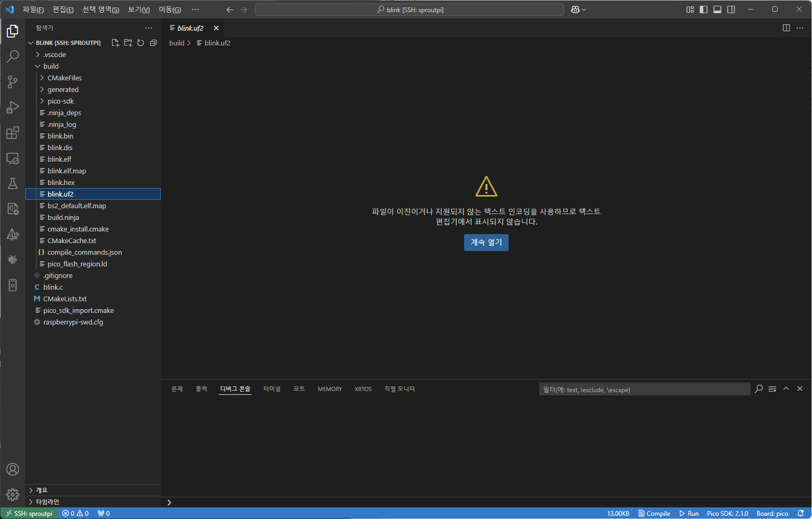Screen dimensions: 812x519
Task: Customize layout icon in title bar
Action: pyautogui.click(x=690, y=10)
